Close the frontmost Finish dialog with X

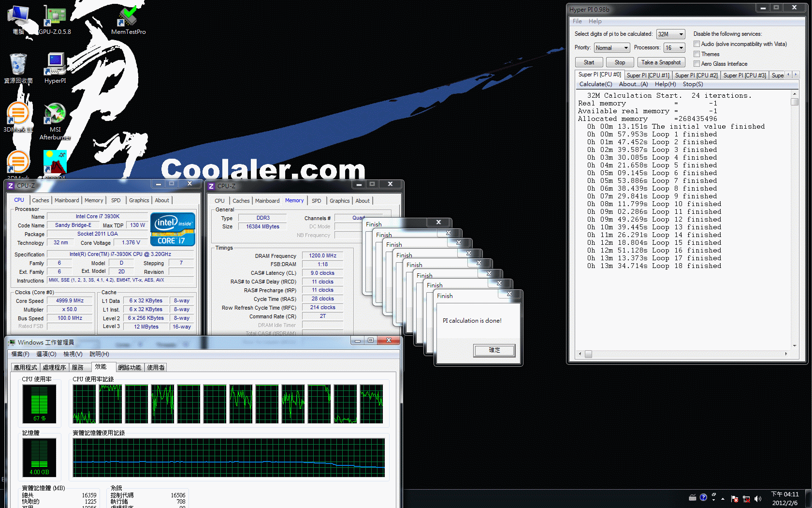tap(509, 294)
